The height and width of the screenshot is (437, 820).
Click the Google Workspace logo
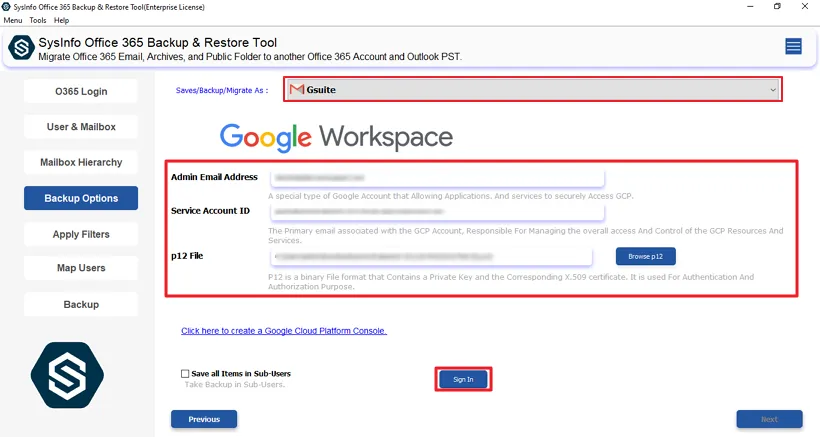click(336, 137)
